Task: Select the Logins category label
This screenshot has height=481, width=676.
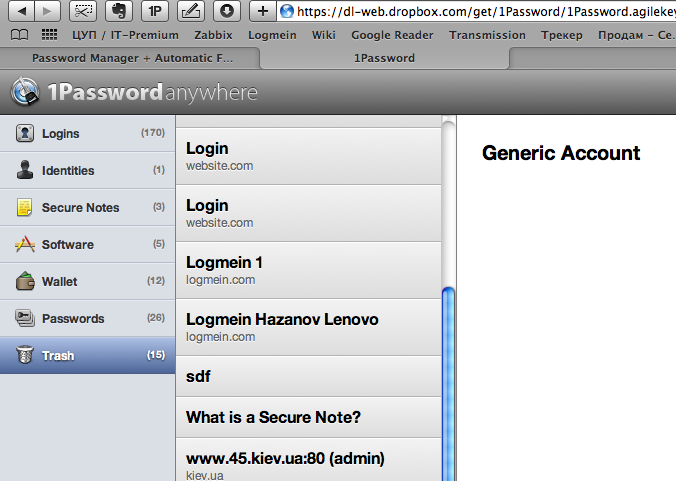Action: [x=60, y=134]
